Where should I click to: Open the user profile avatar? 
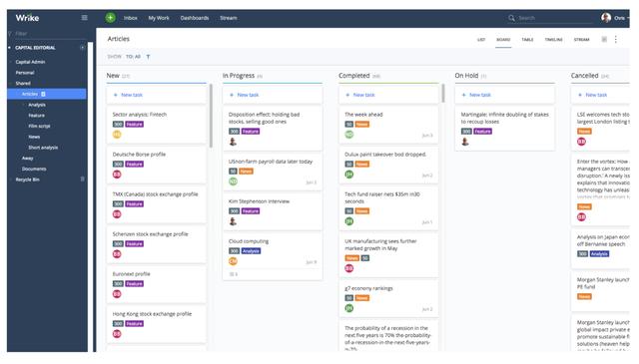(606, 18)
